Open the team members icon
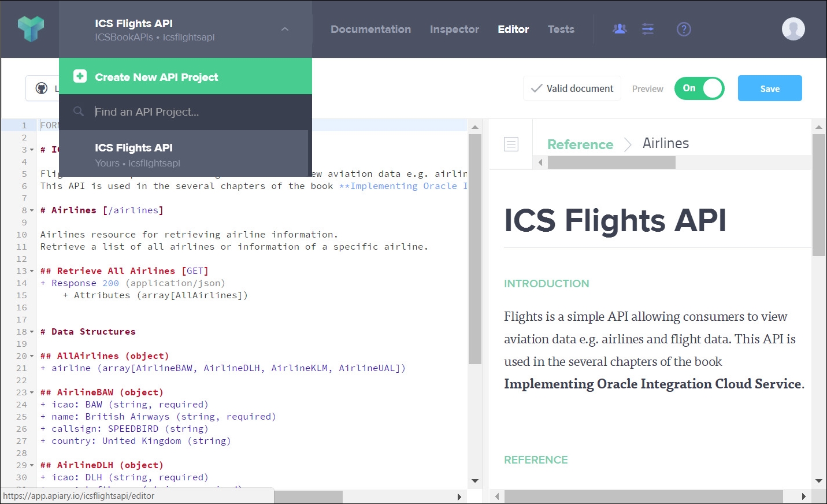This screenshot has height=504, width=827. click(x=620, y=29)
